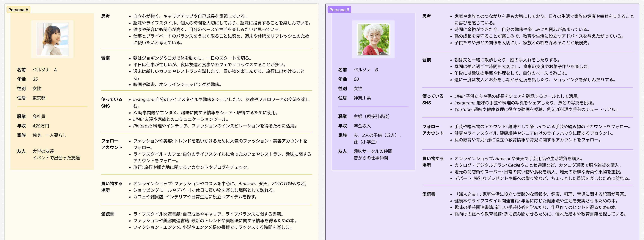644x240 pixels.
Task: Click the bullet mentioning Cecile catalog
Action: (538, 165)
